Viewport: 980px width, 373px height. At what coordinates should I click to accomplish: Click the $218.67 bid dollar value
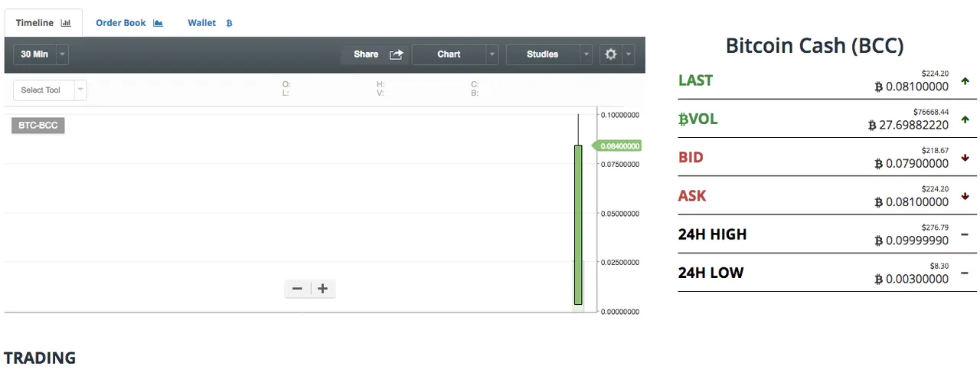point(936,150)
